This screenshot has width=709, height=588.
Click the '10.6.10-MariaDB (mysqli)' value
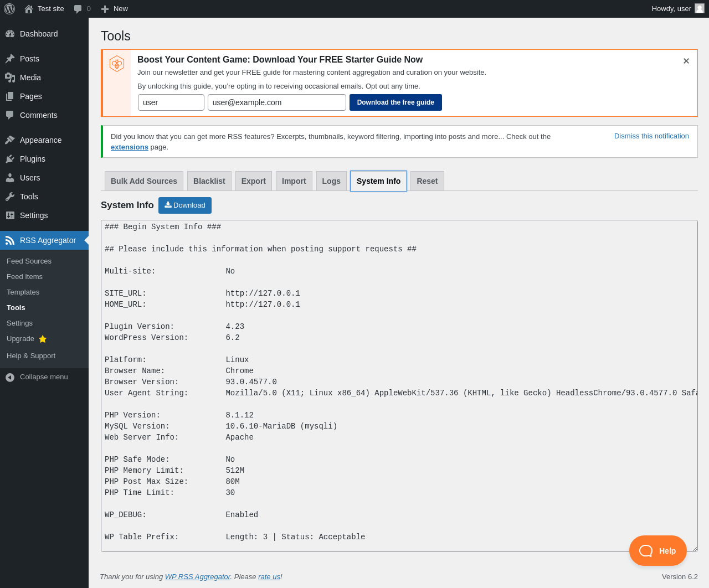(281, 426)
